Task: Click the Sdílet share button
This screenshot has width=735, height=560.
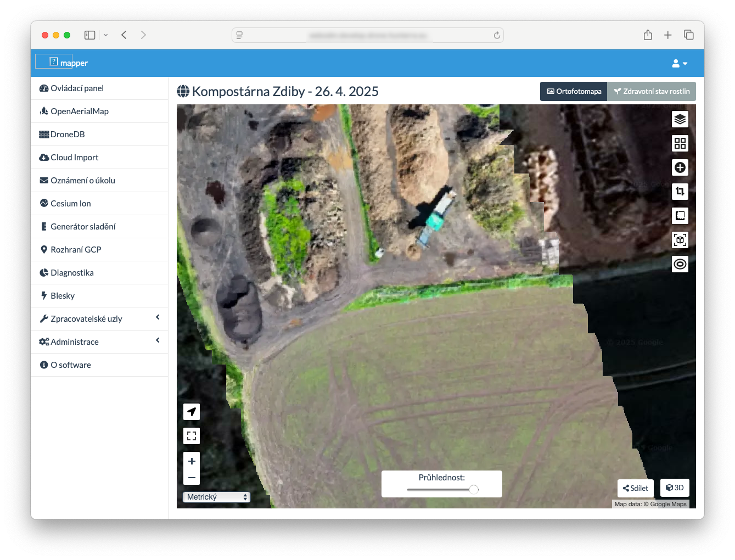Action: click(635, 488)
